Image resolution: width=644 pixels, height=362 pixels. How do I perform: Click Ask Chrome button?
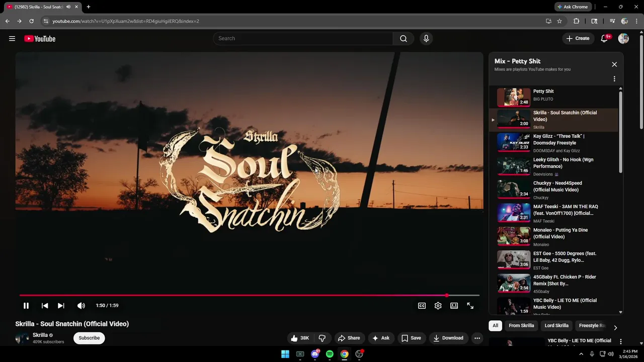pyautogui.click(x=573, y=7)
